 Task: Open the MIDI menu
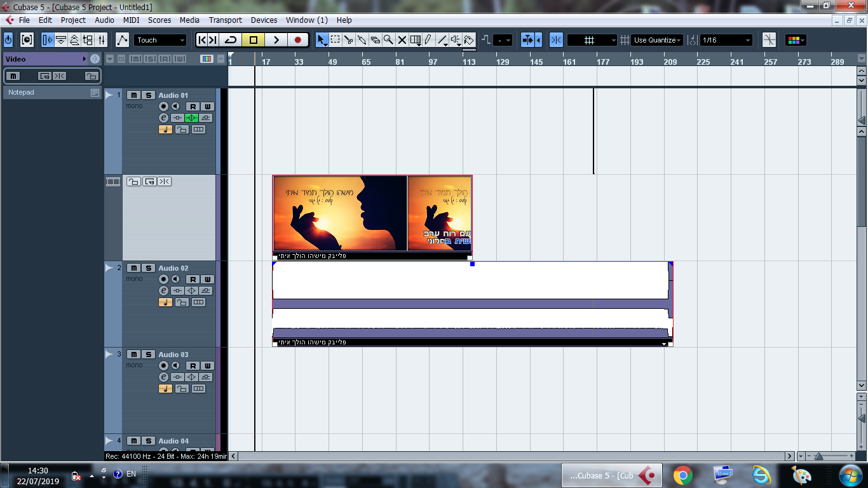click(x=132, y=20)
